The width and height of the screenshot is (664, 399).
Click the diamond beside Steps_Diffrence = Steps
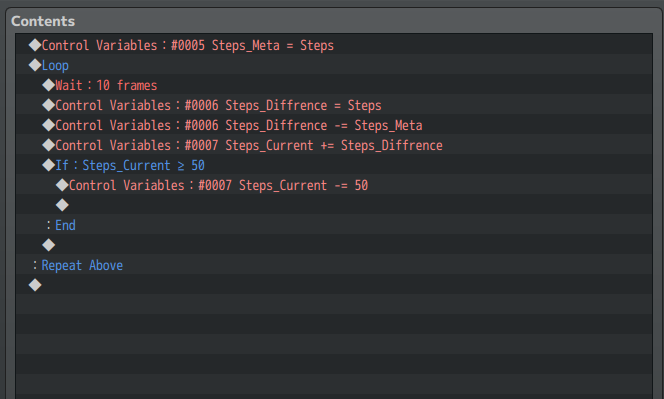tap(49, 105)
